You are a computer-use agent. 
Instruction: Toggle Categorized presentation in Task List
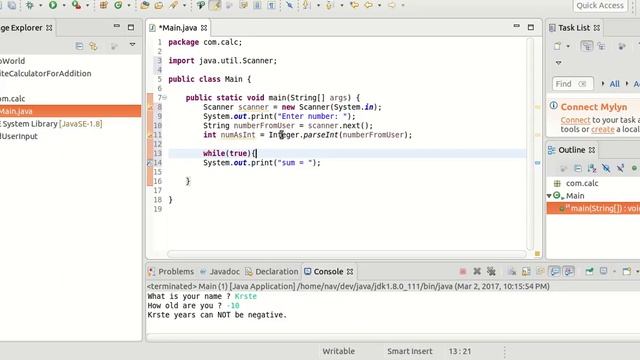587,46
